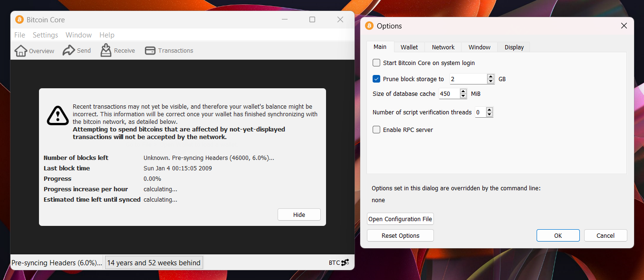The height and width of the screenshot is (280, 644).
Task: Open the Settings menu
Action: click(x=45, y=35)
